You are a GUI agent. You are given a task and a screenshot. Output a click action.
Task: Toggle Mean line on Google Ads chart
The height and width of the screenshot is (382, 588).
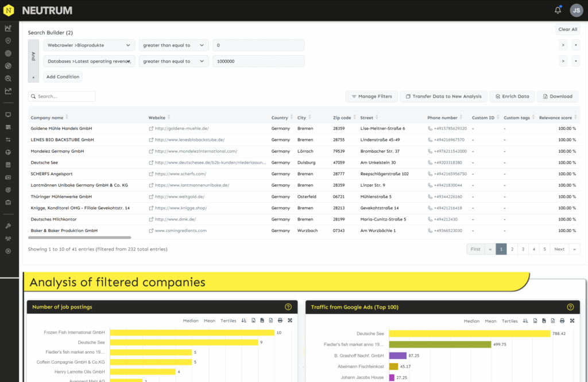tap(490, 321)
